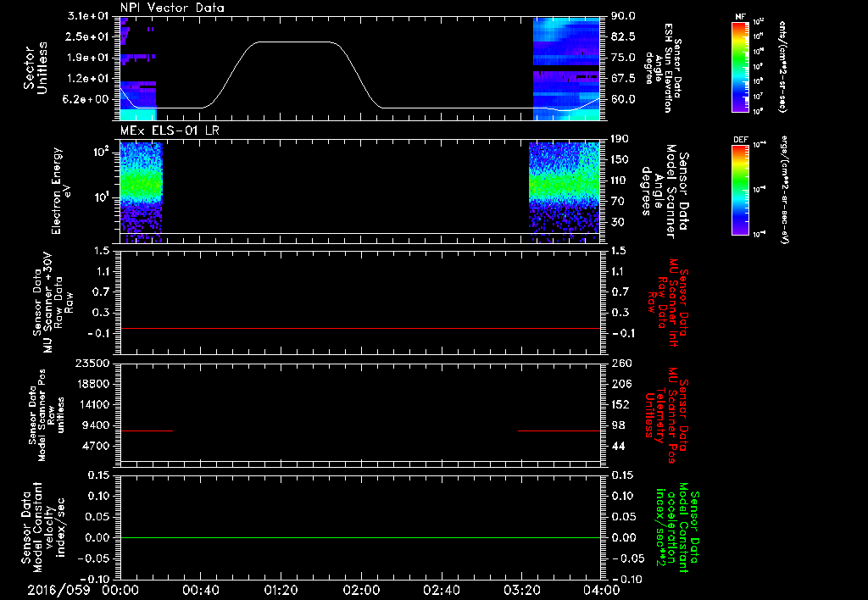Image resolution: width=868 pixels, height=600 pixels.
Task: Select the '4700' scanner position tick
Action: (x=95, y=446)
